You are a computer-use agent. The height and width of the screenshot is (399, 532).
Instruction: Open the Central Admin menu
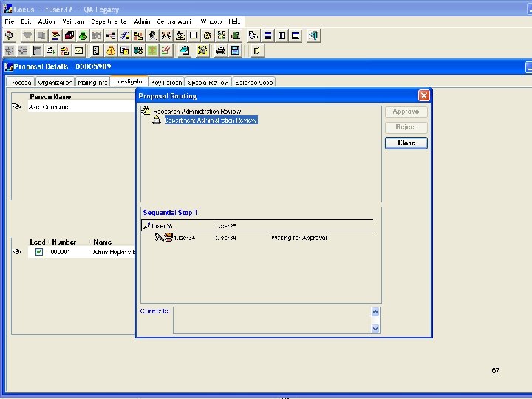click(x=174, y=21)
